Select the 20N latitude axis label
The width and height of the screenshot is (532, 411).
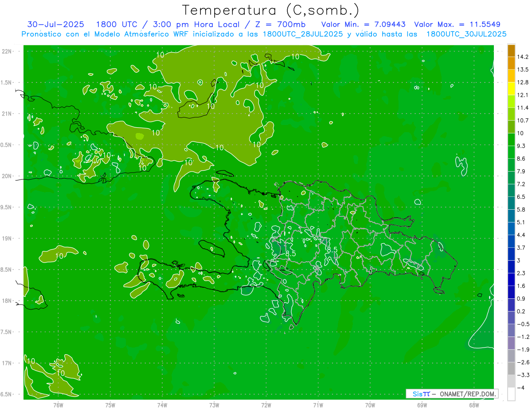pos(7,176)
